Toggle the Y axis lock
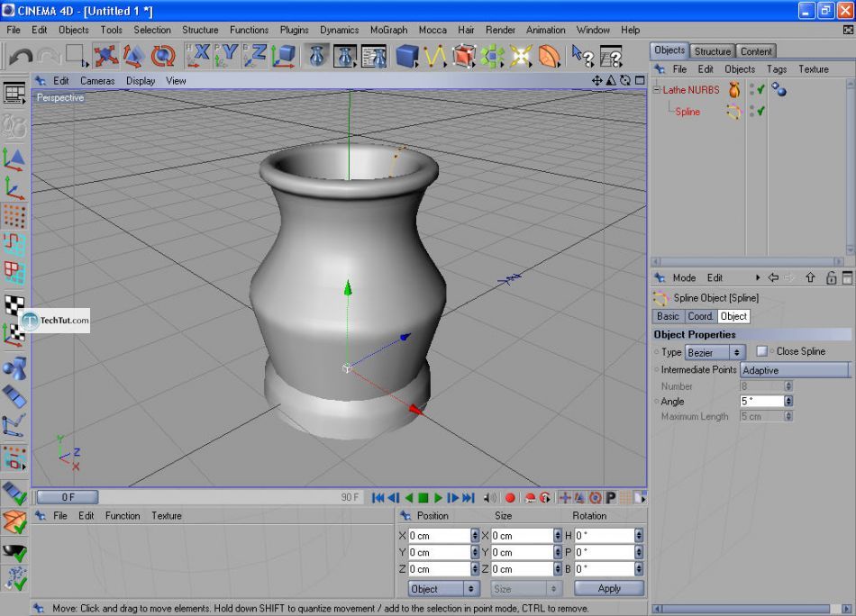 (x=226, y=56)
